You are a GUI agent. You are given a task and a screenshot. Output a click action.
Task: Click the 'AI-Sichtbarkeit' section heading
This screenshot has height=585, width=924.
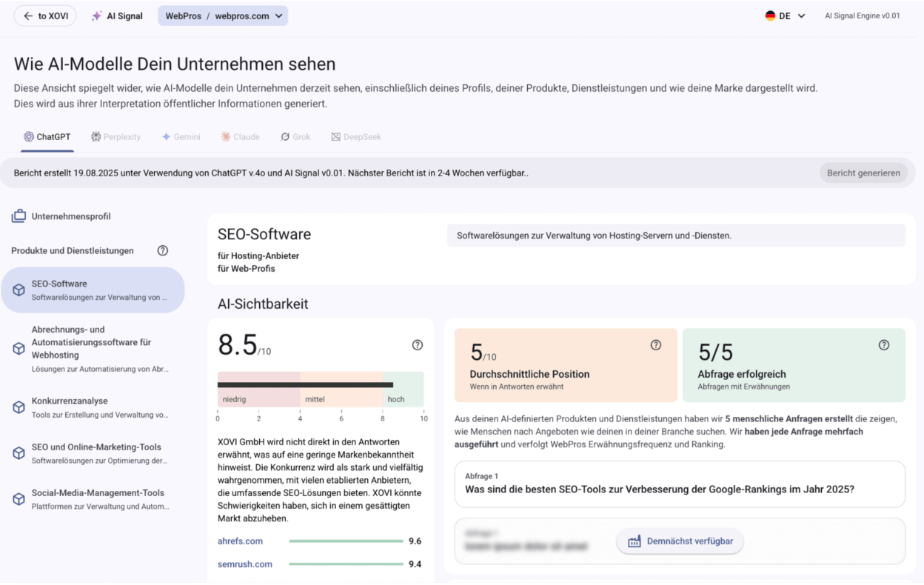pos(263,304)
